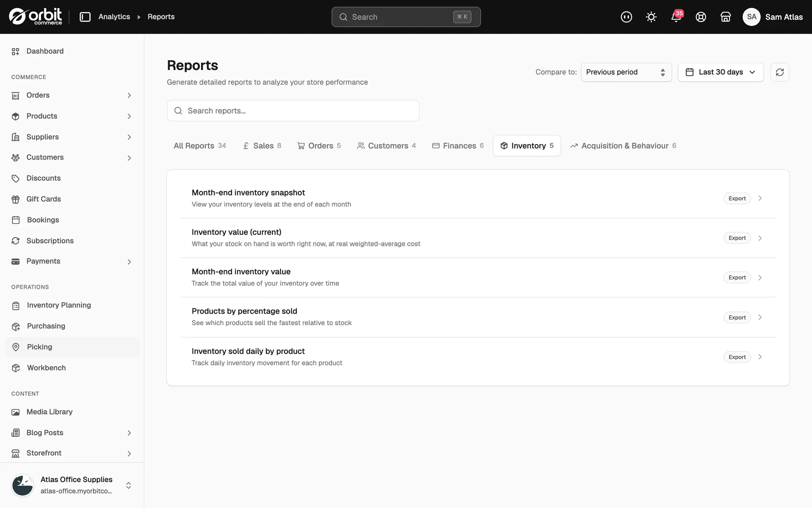Switch to the Sales tab
812x508 pixels.
[262, 145]
